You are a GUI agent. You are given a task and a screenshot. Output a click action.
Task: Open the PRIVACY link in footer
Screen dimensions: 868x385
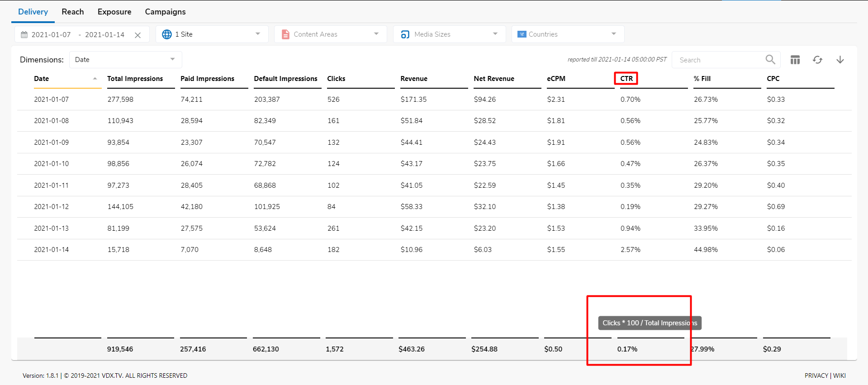[816, 375]
